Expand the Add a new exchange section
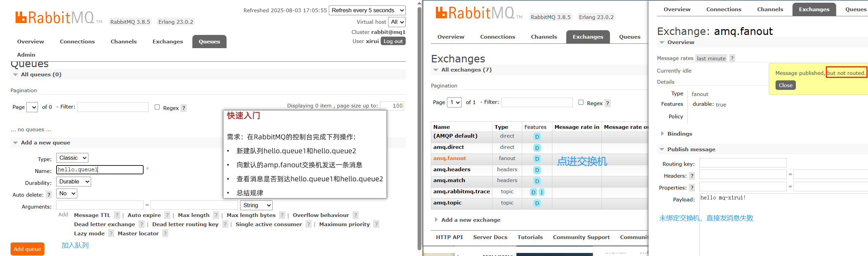 tap(471, 220)
